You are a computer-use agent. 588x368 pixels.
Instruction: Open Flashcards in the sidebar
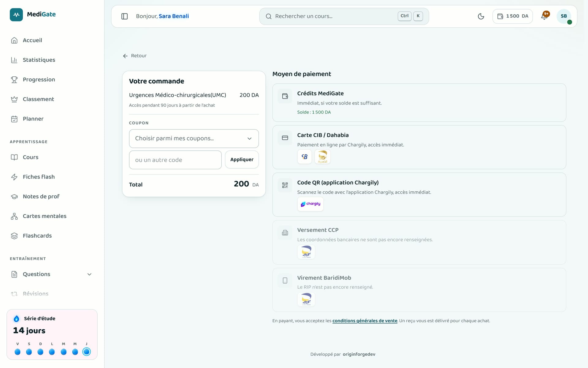(x=52, y=236)
